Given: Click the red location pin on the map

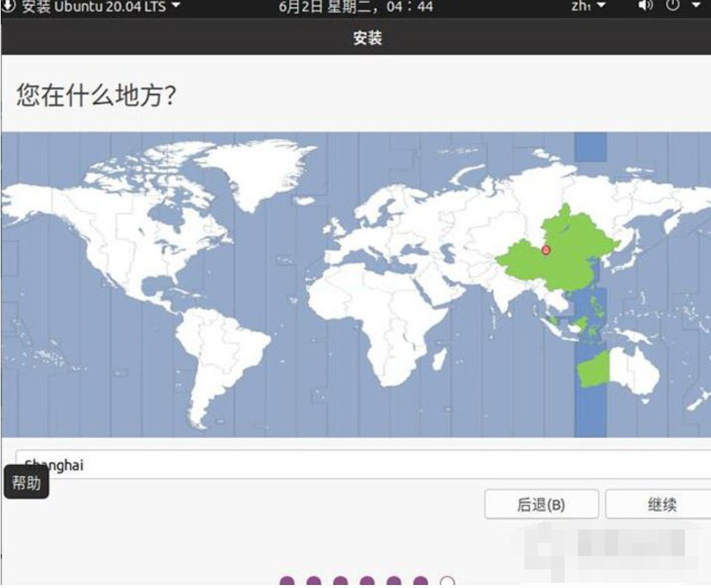Looking at the screenshot, I should click(x=546, y=250).
